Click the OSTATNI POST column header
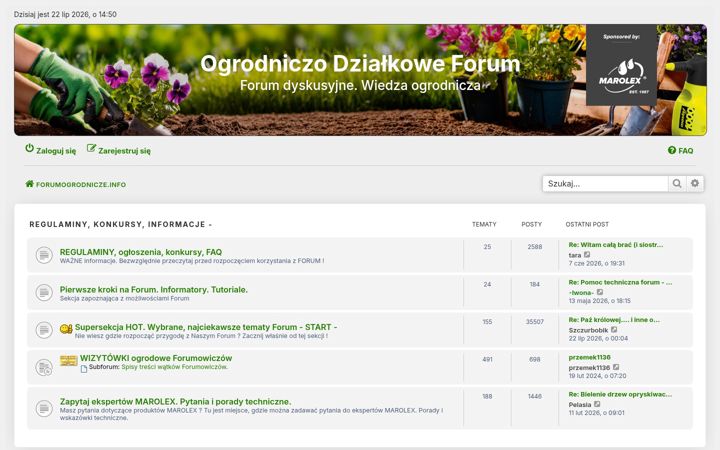The image size is (720, 450). (x=587, y=225)
